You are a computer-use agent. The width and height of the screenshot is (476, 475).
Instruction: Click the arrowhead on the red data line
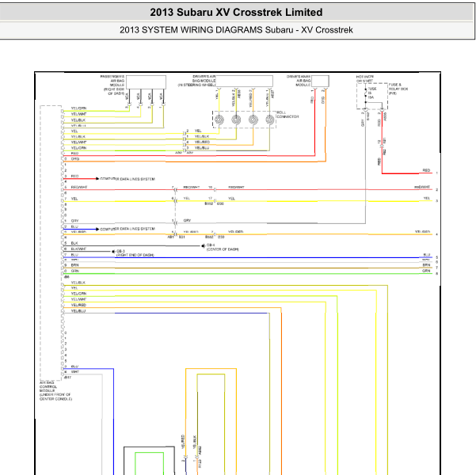pos(97,179)
